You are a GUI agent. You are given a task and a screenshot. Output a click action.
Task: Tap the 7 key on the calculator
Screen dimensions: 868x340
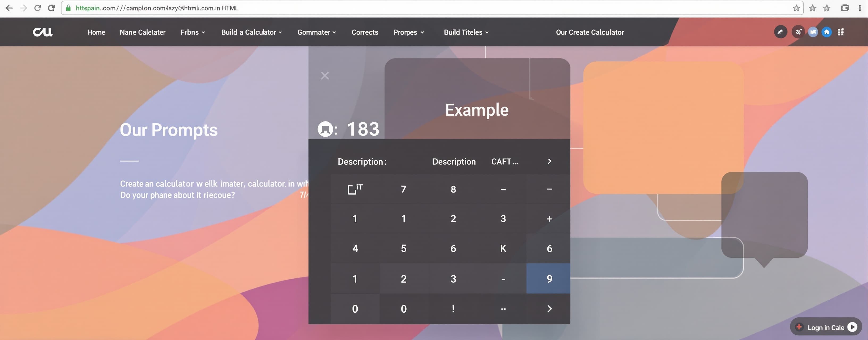403,189
